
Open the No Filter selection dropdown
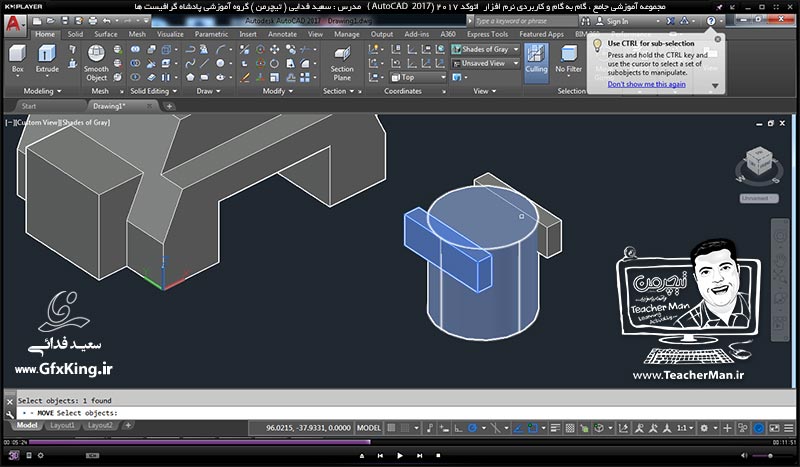click(568, 62)
